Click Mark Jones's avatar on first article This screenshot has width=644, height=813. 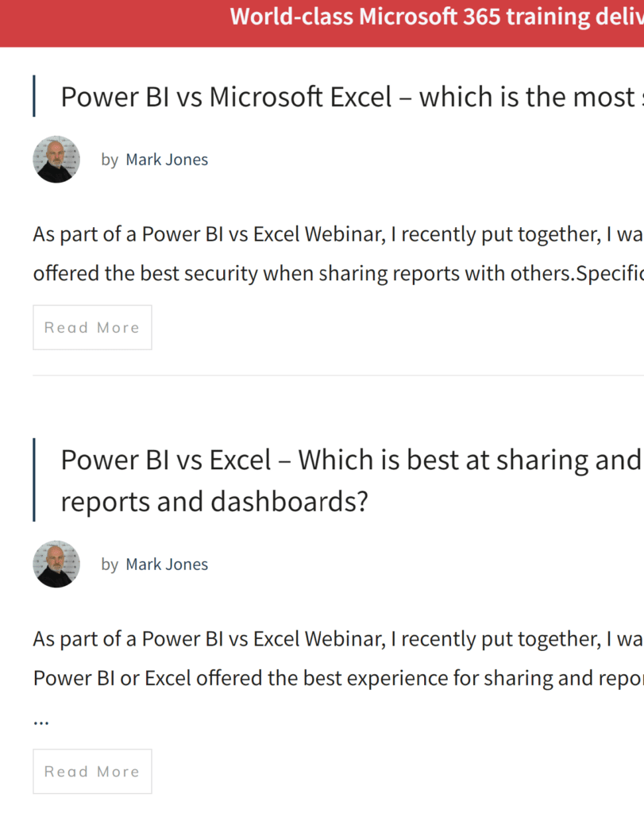pyautogui.click(x=56, y=159)
